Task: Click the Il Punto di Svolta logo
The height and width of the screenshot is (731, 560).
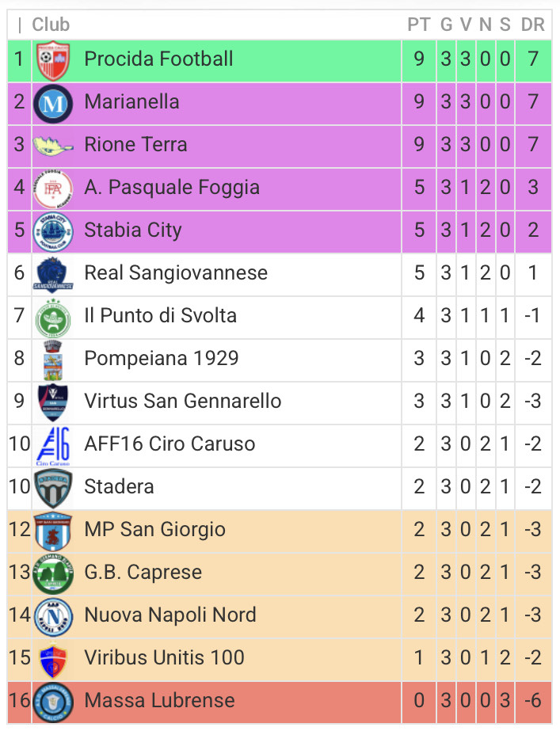Action: click(x=53, y=317)
